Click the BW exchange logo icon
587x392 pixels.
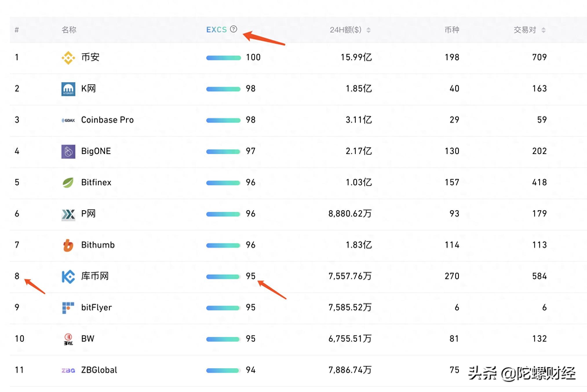pos(68,339)
